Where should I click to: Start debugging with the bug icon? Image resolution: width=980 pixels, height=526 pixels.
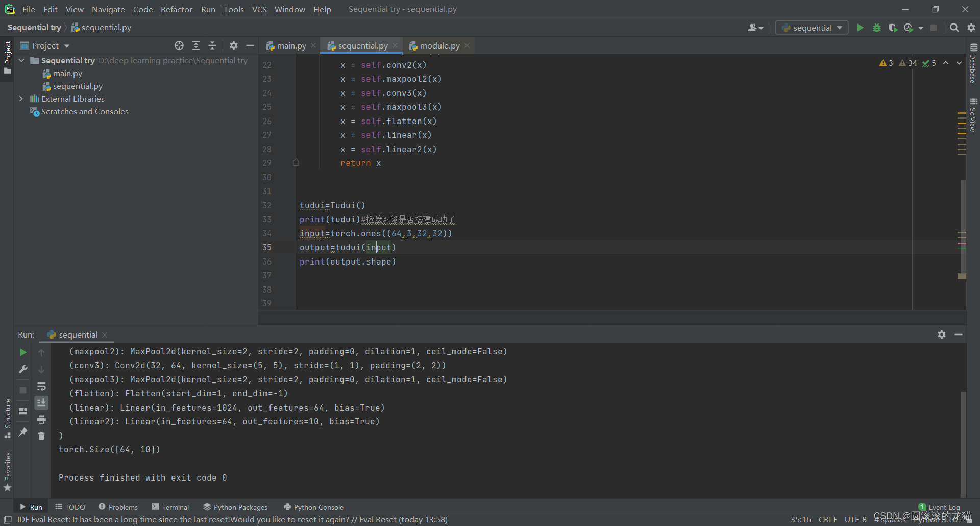(877, 28)
